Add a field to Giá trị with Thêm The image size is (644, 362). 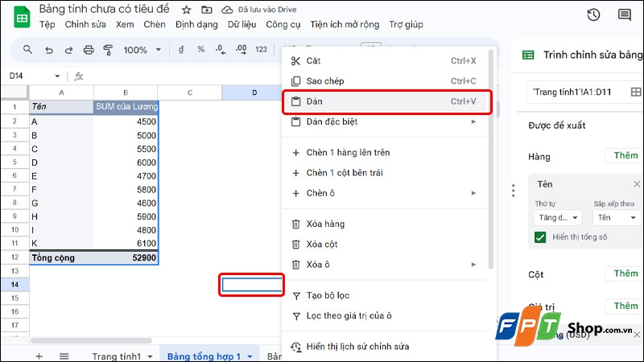click(x=625, y=306)
